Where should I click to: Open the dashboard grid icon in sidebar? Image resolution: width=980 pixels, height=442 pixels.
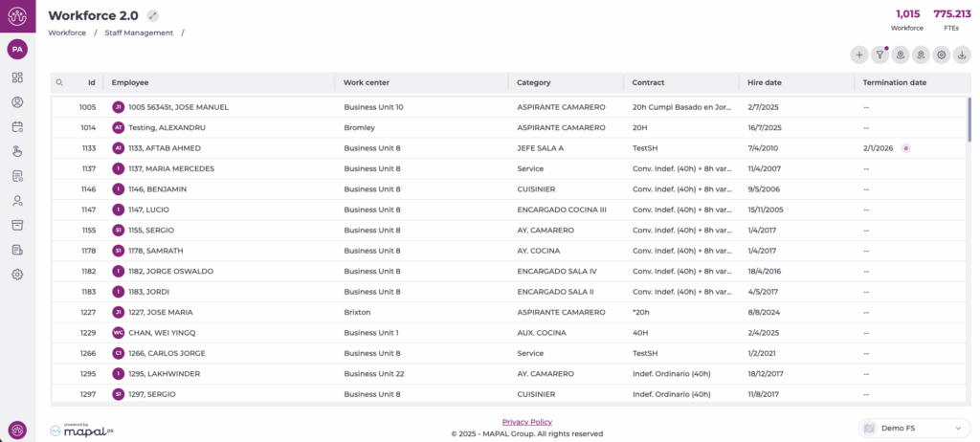click(17, 77)
